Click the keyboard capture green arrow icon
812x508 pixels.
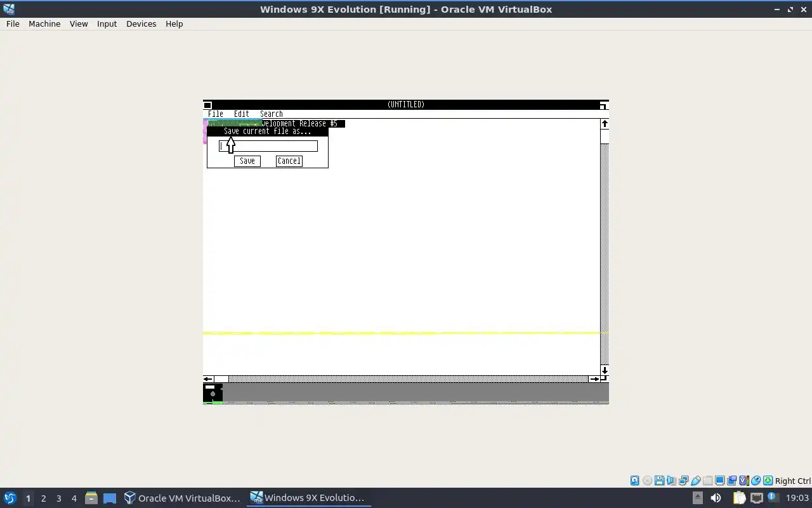point(768,481)
